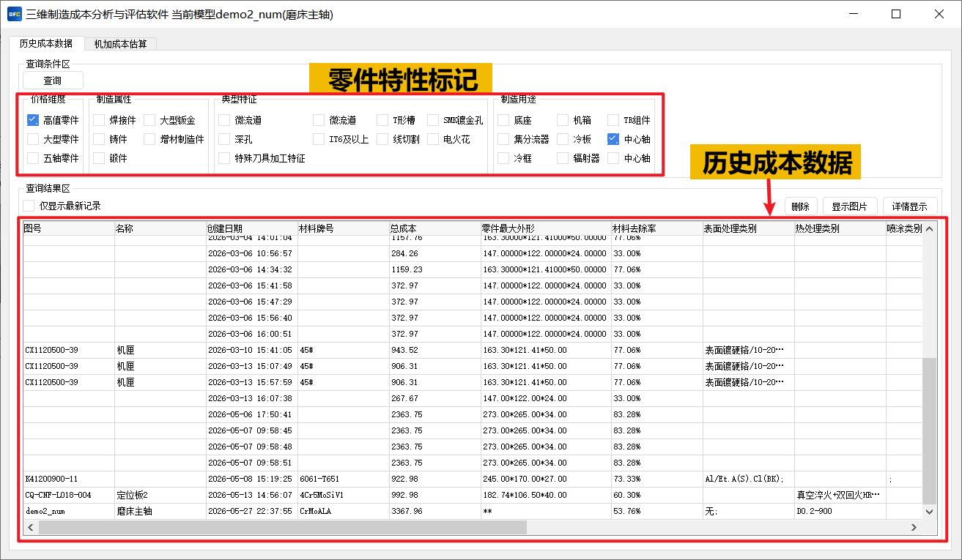Click the 查询 button
Viewport: 962px width, 560px height.
click(53, 81)
